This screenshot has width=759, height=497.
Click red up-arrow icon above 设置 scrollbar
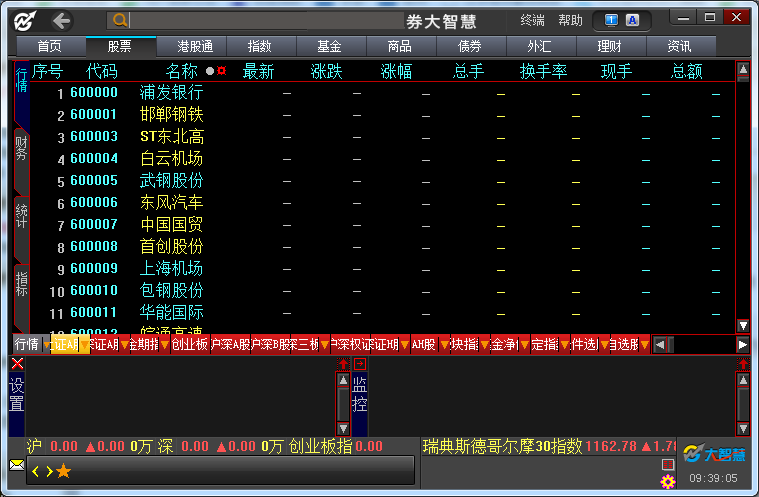pos(343,363)
